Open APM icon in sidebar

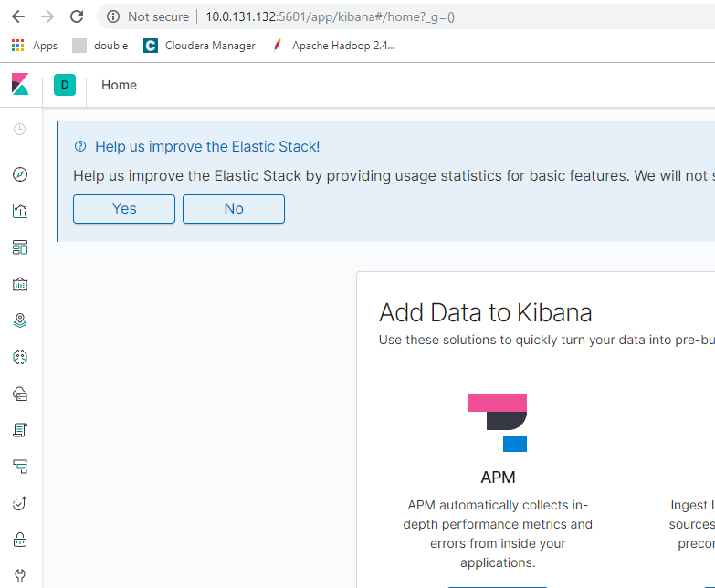click(x=20, y=467)
